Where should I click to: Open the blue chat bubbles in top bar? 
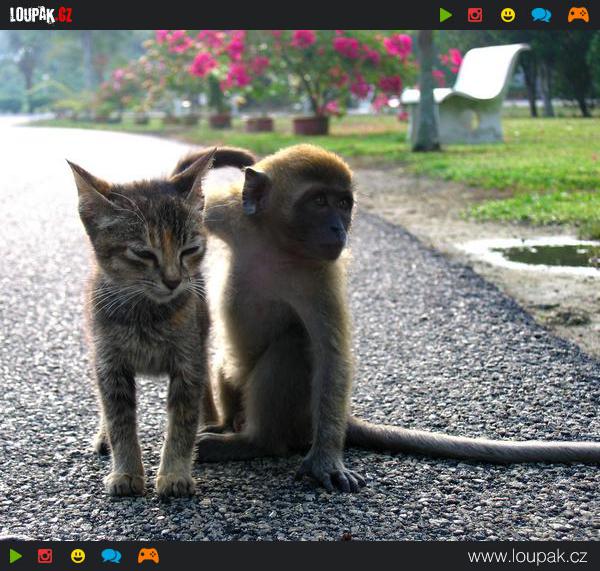pyautogui.click(x=541, y=15)
